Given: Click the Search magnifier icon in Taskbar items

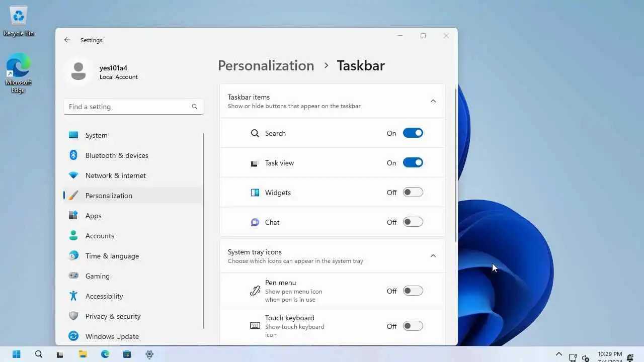Looking at the screenshot, I should (255, 133).
